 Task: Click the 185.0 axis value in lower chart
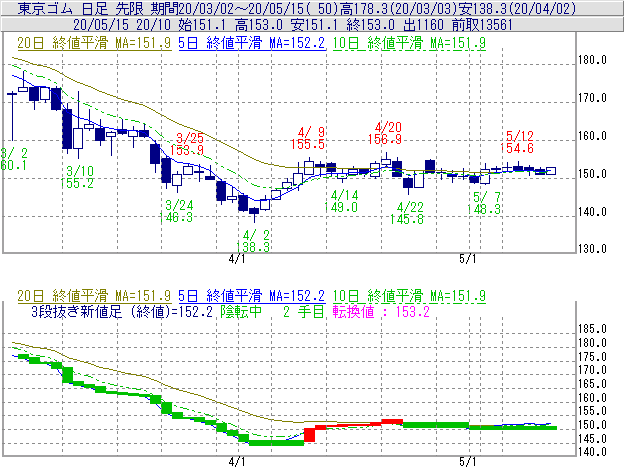coord(593,329)
